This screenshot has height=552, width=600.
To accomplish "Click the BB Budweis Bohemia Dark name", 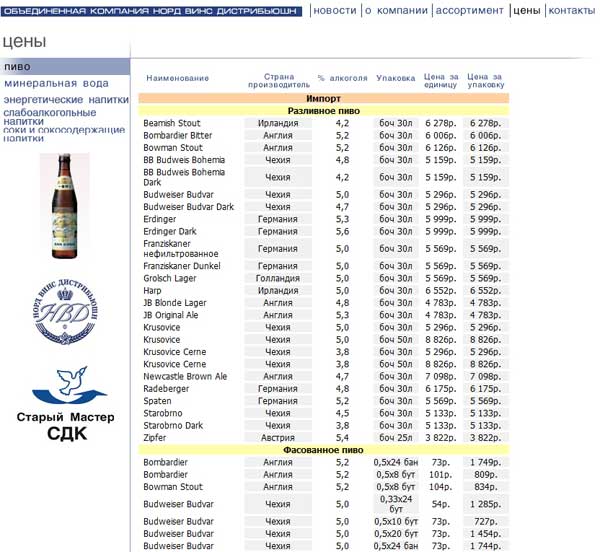I will [x=184, y=177].
